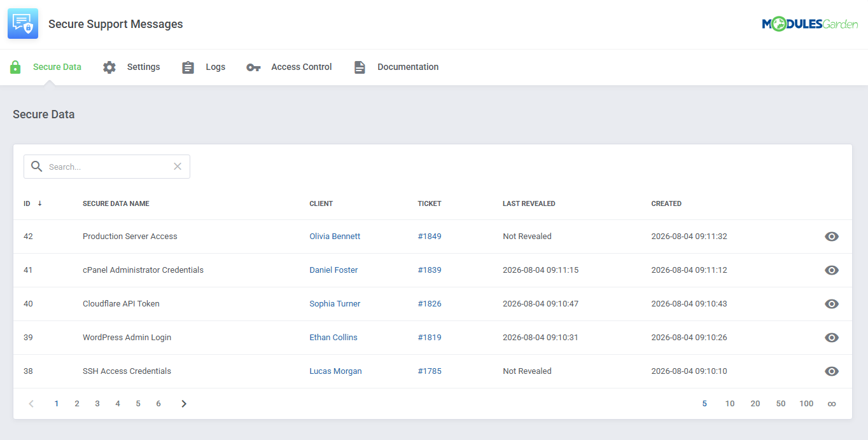This screenshot has height=440, width=868.
Task: Open the ModulesGarden logo link
Action: pyautogui.click(x=810, y=24)
